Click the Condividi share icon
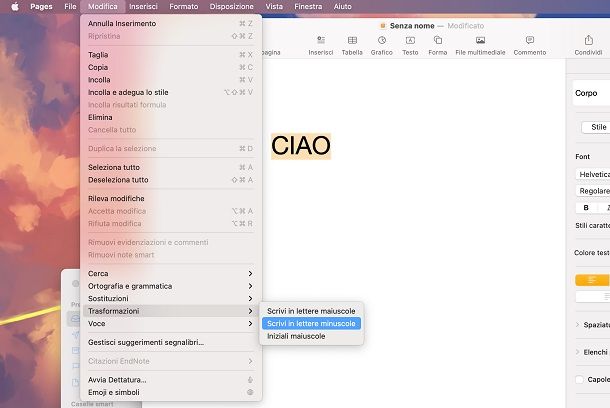 click(589, 40)
